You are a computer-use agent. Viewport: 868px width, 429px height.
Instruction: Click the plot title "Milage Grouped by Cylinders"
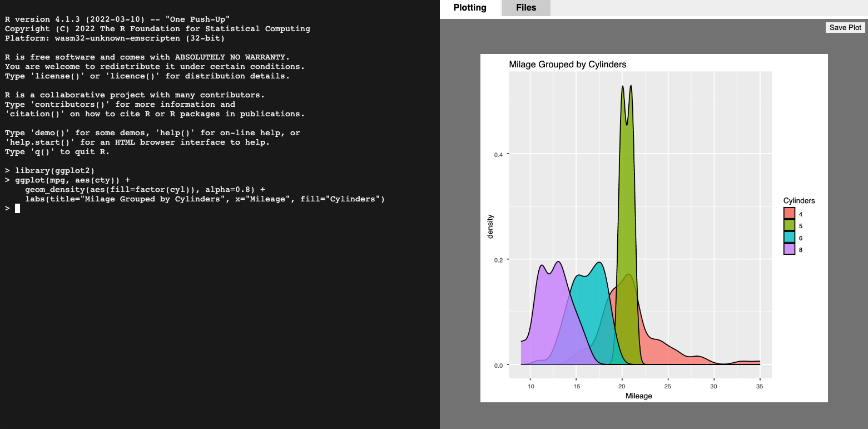click(x=567, y=65)
